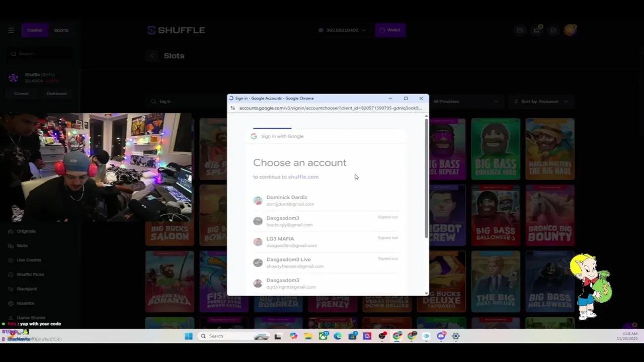Open Microsoft Store on the taskbar
The height and width of the screenshot is (362, 644).
[353, 336]
